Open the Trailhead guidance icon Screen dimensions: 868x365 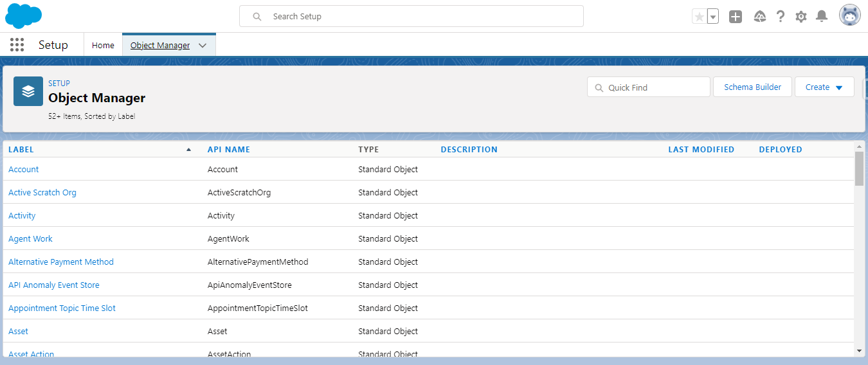(760, 17)
